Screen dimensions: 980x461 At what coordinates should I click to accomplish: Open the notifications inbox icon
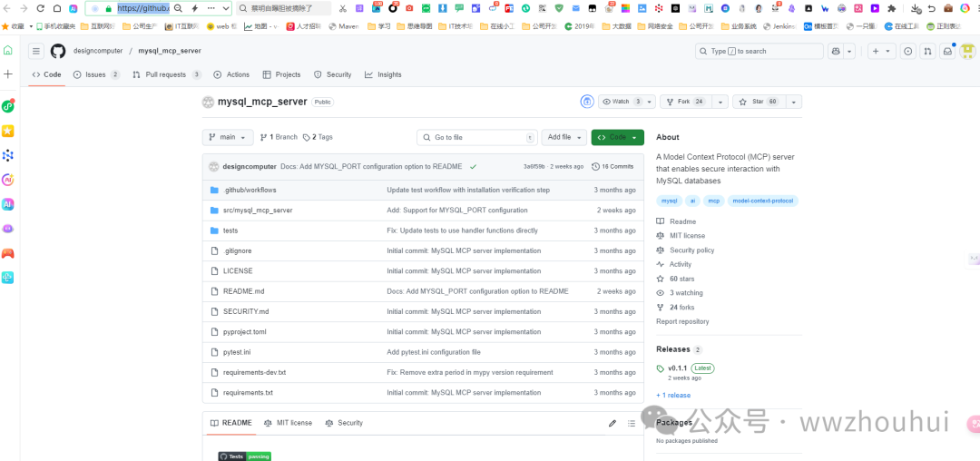click(x=947, y=51)
